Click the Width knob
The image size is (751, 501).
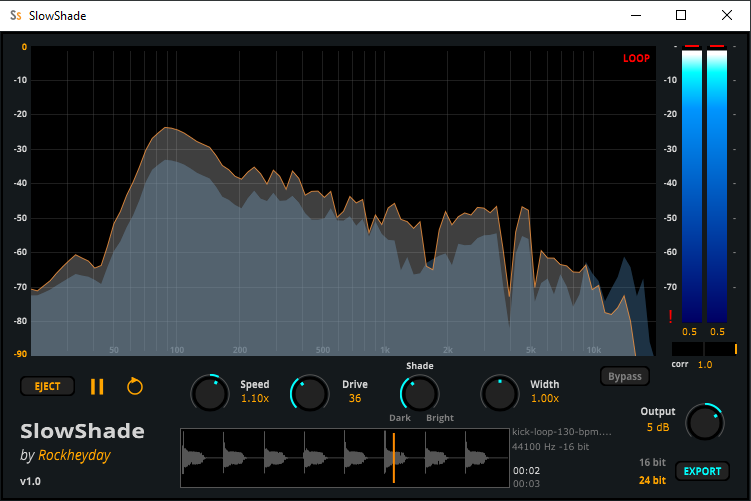pyautogui.click(x=499, y=393)
